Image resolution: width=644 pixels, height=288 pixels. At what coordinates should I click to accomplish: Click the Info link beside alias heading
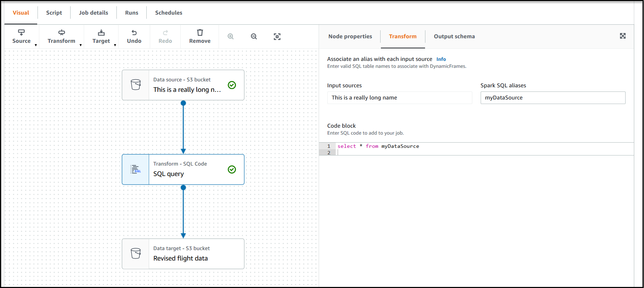(x=441, y=59)
